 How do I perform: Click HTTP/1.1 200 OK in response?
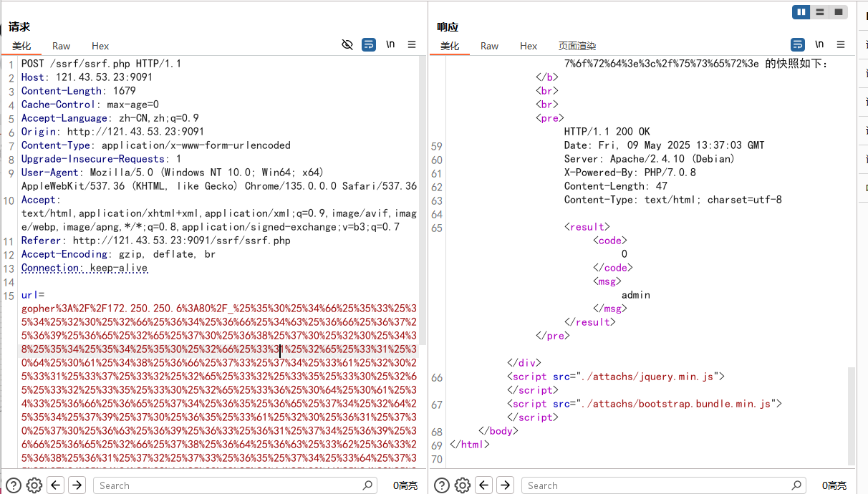click(607, 132)
